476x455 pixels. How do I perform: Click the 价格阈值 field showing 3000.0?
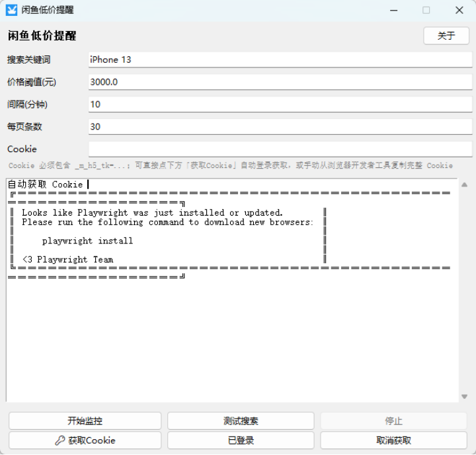point(280,82)
